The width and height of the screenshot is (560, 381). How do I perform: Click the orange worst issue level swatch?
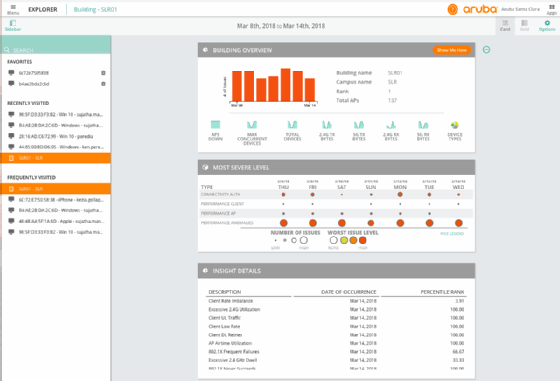click(353, 240)
